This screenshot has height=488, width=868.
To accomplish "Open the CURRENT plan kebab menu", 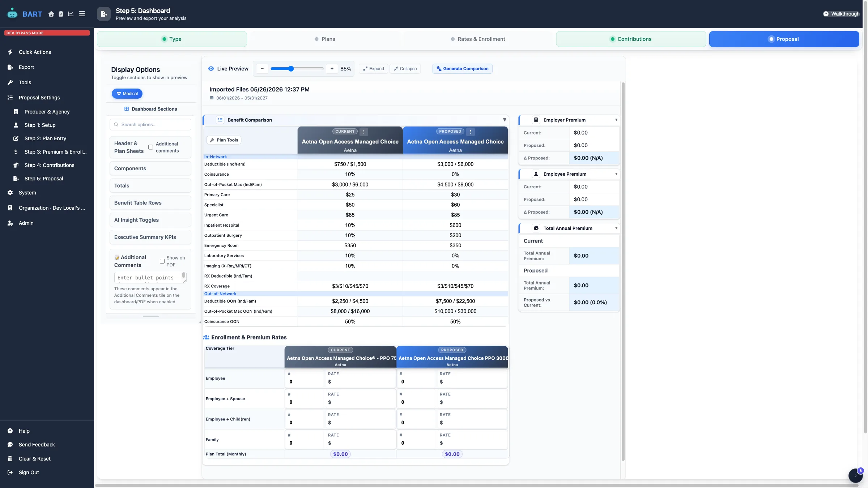I will coord(364,132).
